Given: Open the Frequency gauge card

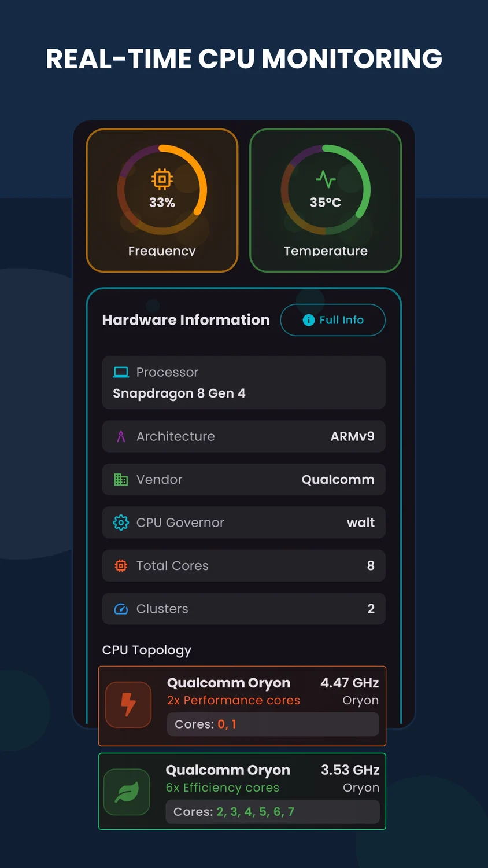Looking at the screenshot, I should (x=162, y=200).
